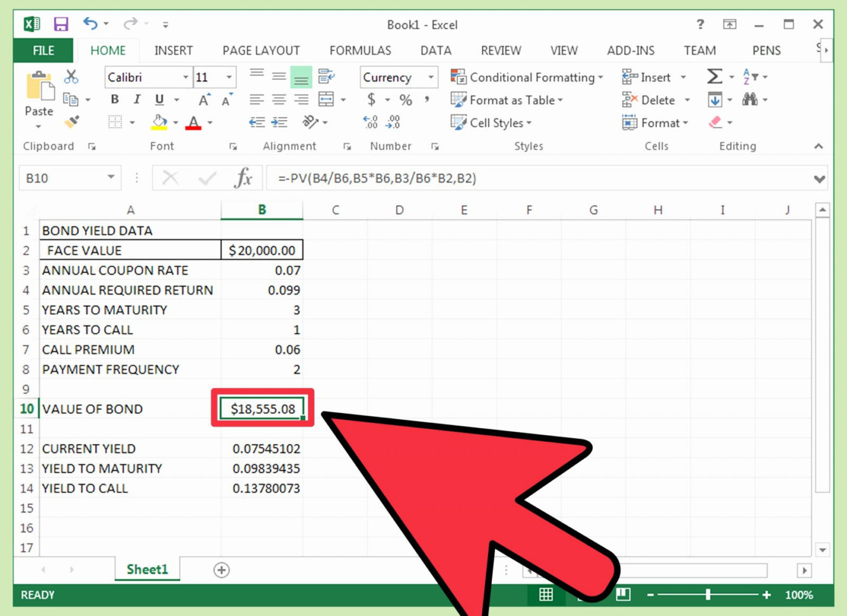Switch to the REVIEW tab
Viewport: 847px width, 616px height.
point(501,50)
